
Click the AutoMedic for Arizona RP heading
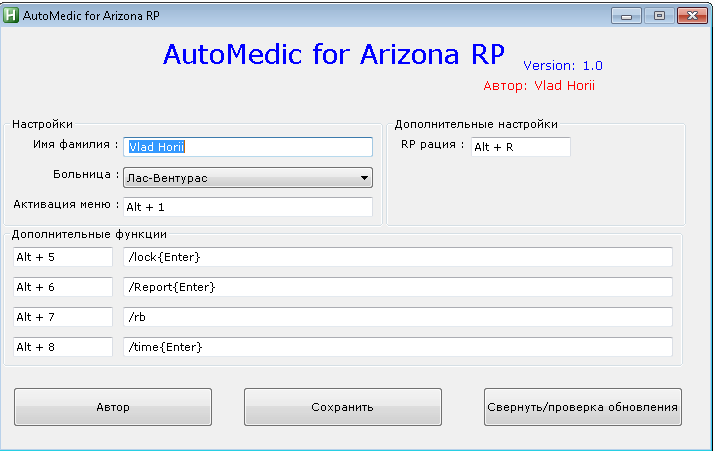click(x=334, y=54)
